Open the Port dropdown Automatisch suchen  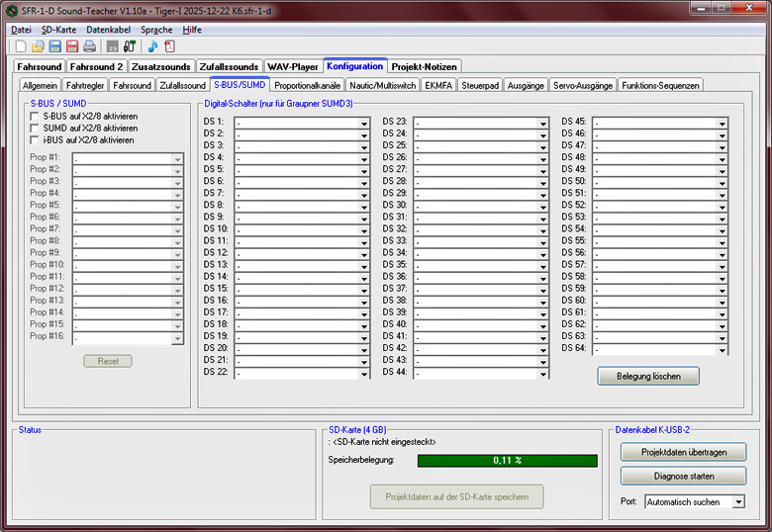(x=737, y=502)
